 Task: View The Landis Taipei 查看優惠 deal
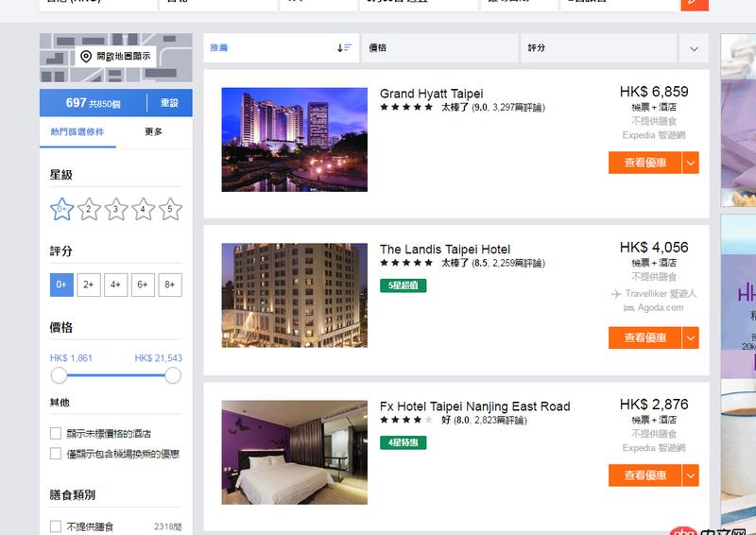pyautogui.click(x=644, y=337)
